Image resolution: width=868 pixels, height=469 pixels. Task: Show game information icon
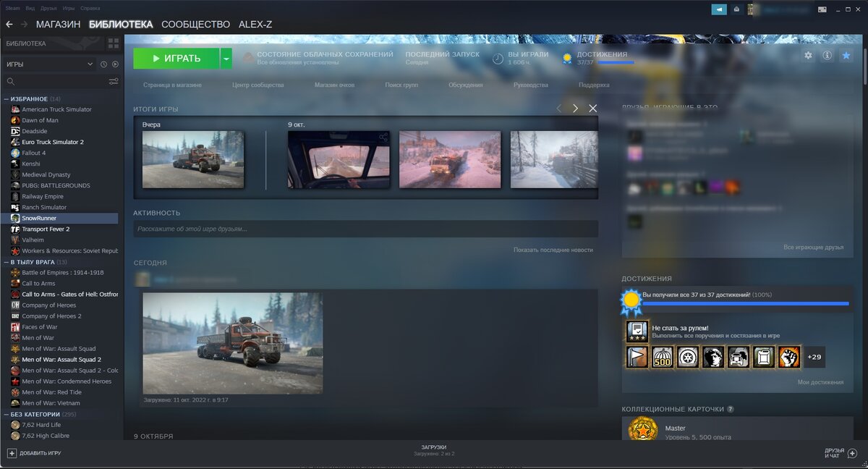[827, 56]
